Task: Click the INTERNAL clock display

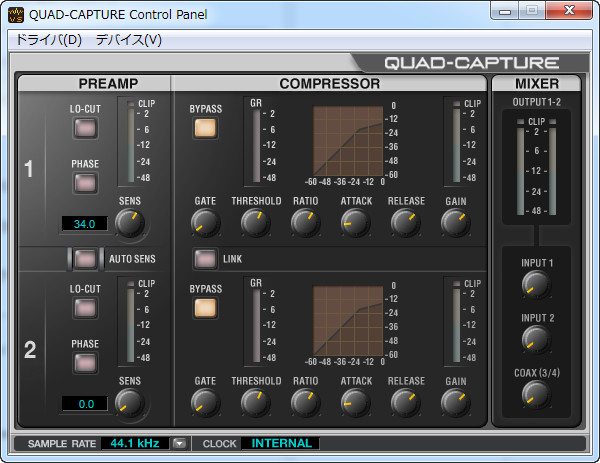Action: pos(281,443)
